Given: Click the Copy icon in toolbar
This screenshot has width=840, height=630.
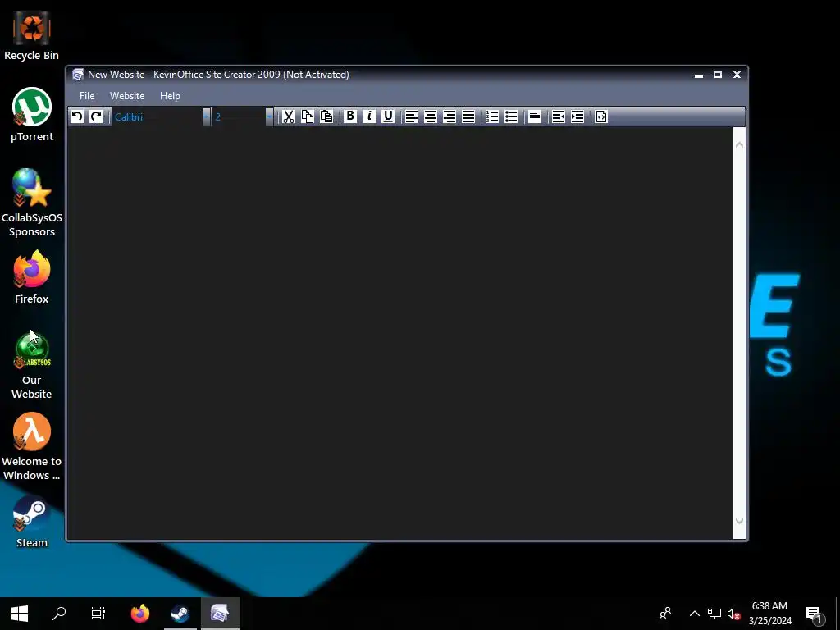Looking at the screenshot, I should [x=308, y=116].
